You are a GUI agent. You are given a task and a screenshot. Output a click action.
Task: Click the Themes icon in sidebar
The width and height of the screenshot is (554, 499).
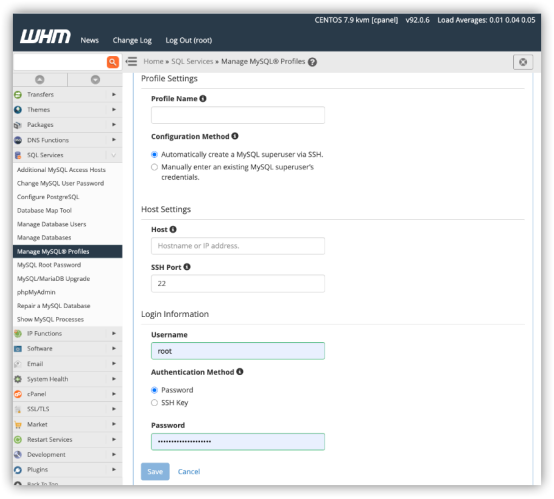pyautogui.click(x=18, y=110)
